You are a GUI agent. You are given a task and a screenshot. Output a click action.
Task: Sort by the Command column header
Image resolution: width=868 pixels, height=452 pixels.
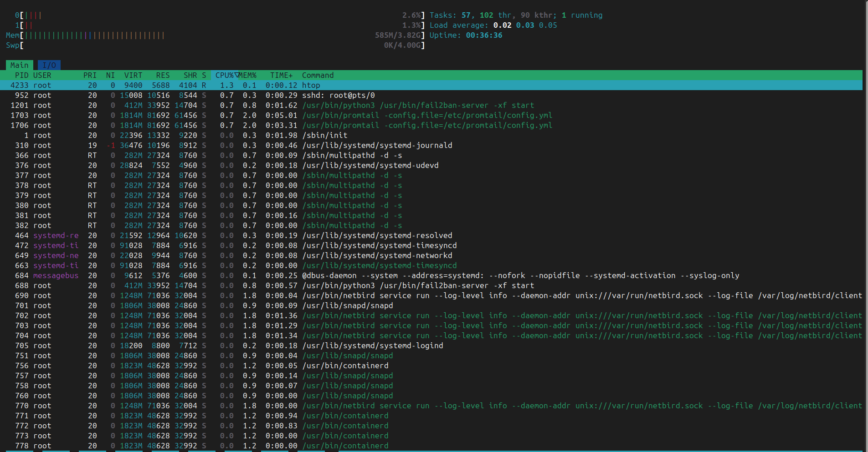[x=318, y=75]
